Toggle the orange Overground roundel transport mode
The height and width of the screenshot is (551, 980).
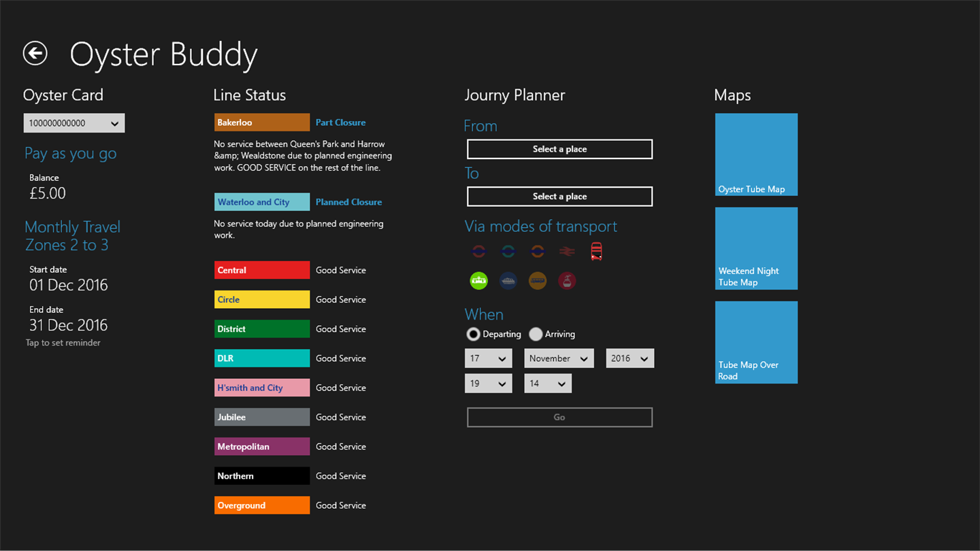537,252
